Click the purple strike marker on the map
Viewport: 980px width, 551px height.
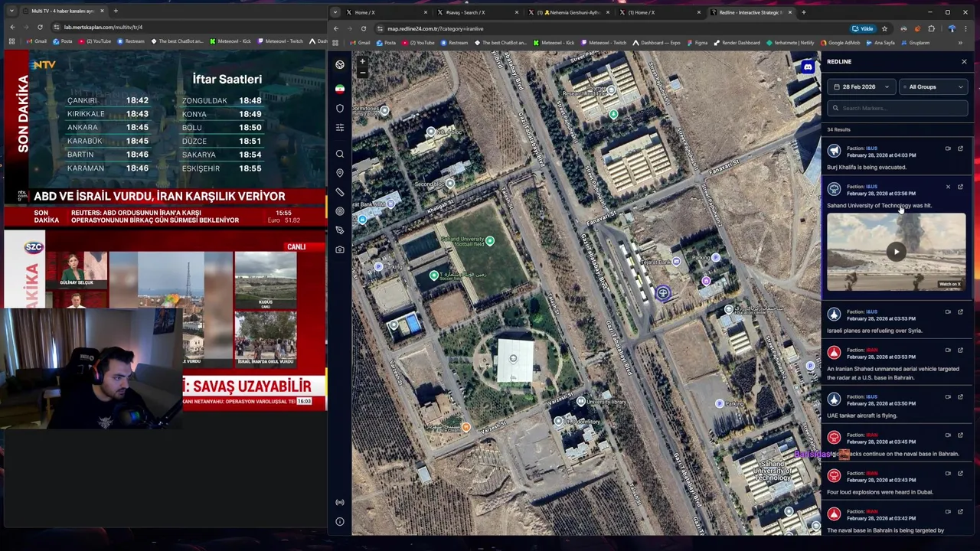click(663, 293)
